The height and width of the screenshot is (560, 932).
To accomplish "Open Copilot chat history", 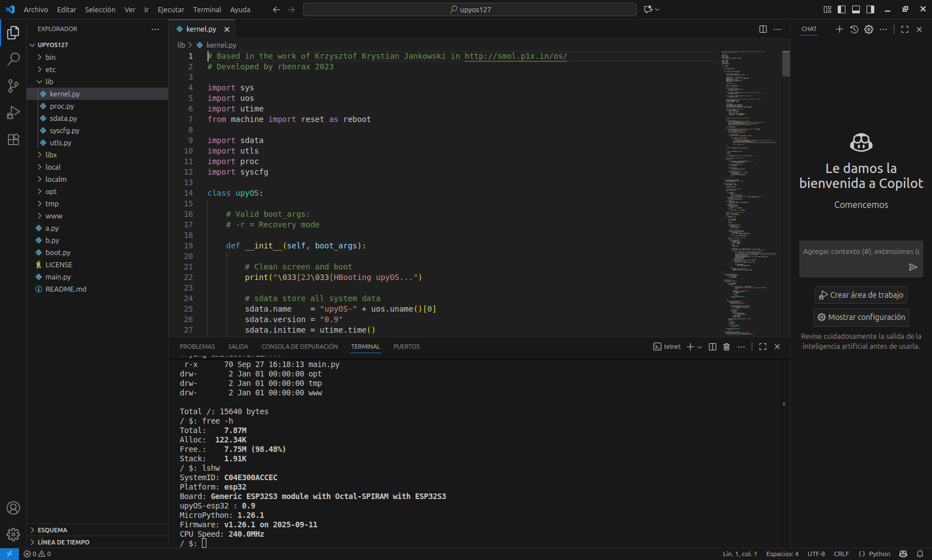I will click(854, 29).
